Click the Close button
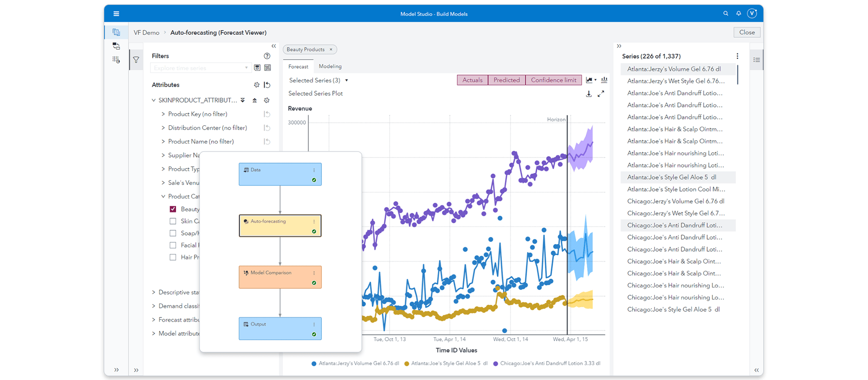The width and height of the screenshot is (868, 380). (746, 32)
